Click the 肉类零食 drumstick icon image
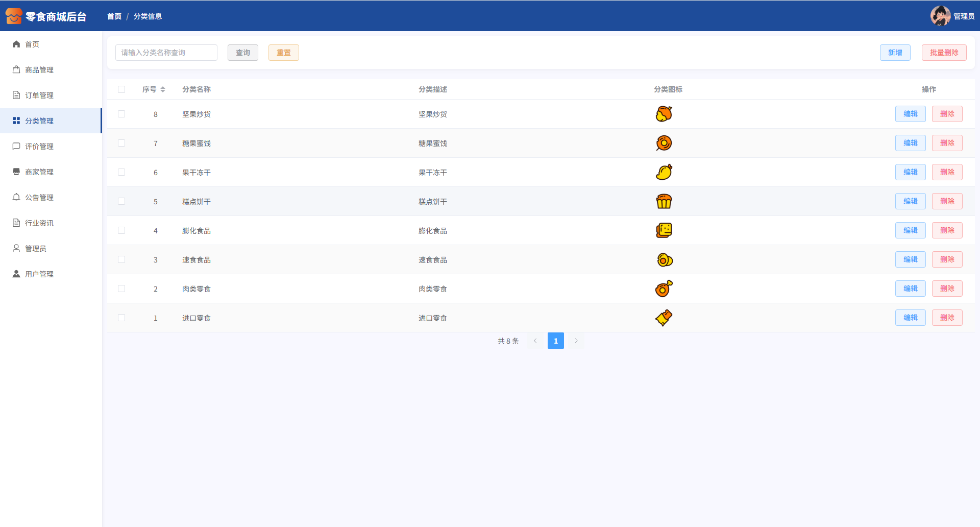The image size is (980, 527). [664, 289]
